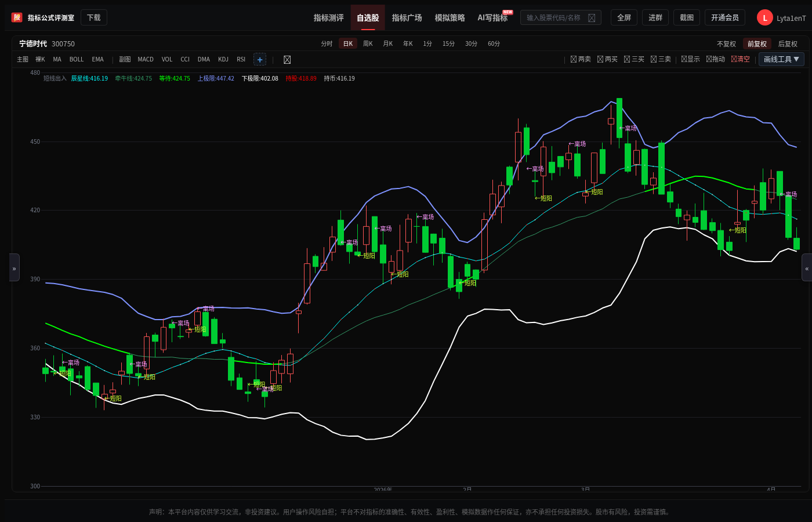Show the MACD sub-chart indicator
This screenshot has width=812, height=522.
(x=146, y=60)
